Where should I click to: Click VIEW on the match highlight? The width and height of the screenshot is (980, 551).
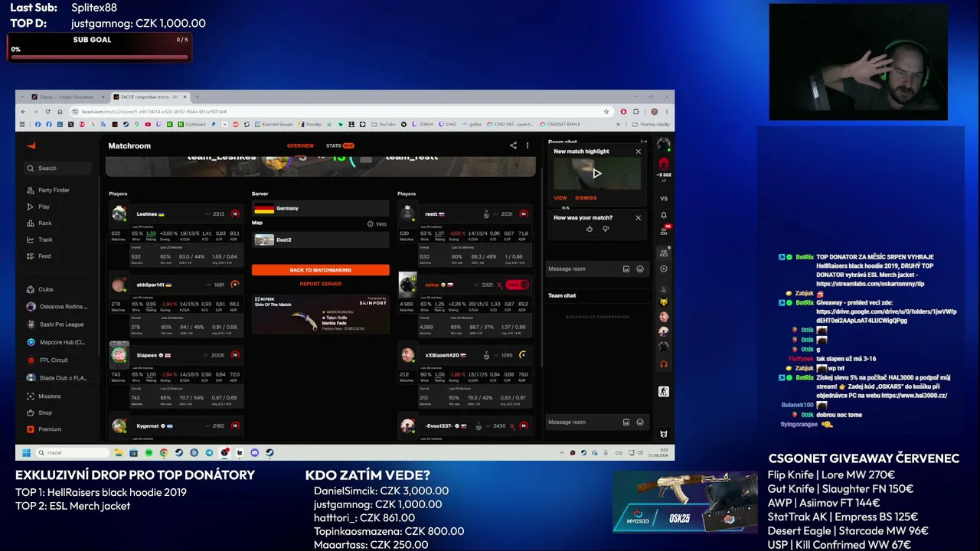click(560, 198)
